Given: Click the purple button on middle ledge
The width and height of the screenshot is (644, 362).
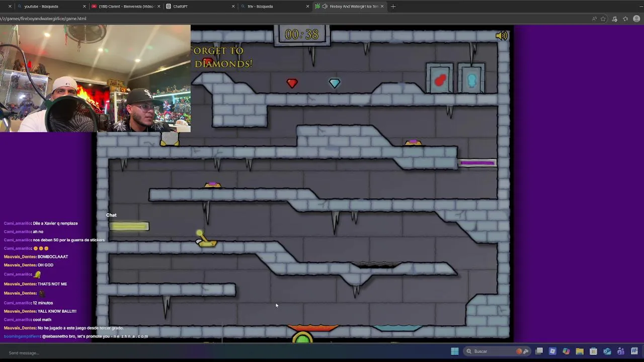Looking at the screenshot, I should 213,186.
